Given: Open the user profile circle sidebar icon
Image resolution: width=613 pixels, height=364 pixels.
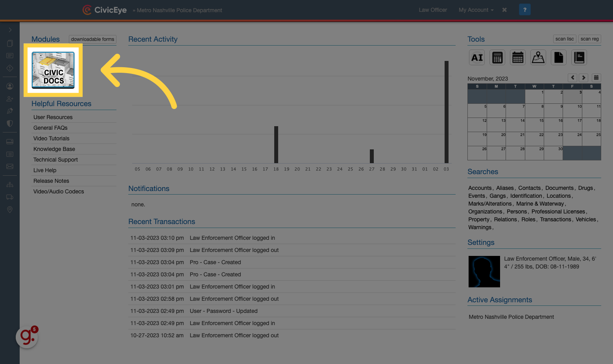Looking at the screenshot, I should pyautogui.click(x=10, y=86).
